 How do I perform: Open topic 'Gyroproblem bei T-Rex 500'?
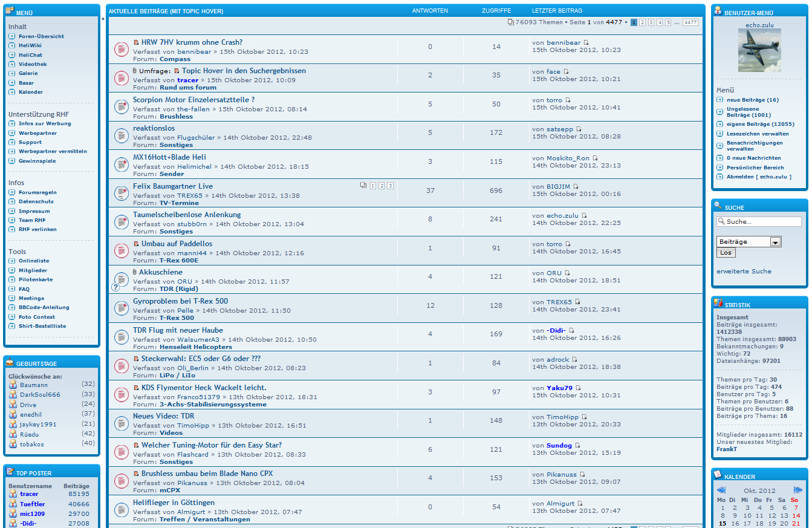[x=180, y=301]
